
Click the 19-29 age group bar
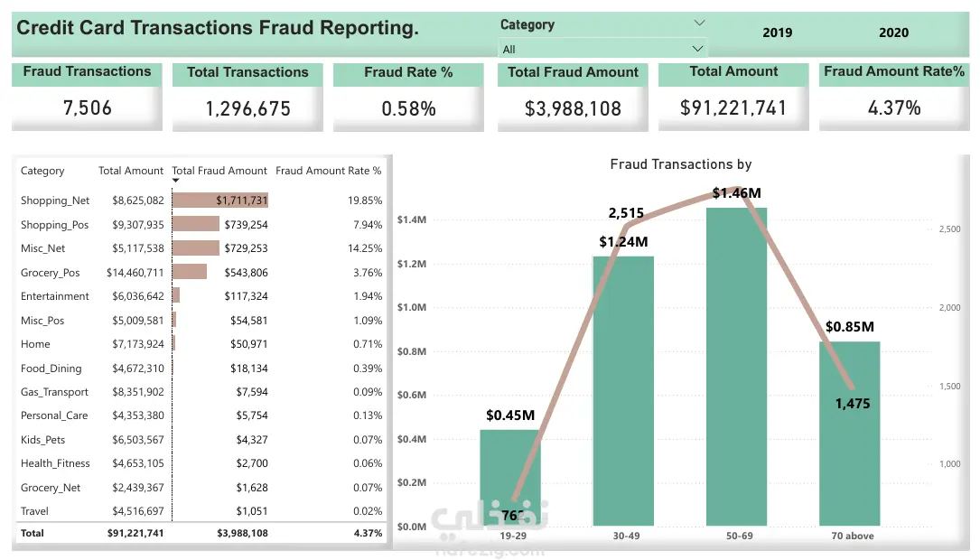coord(510,478)
